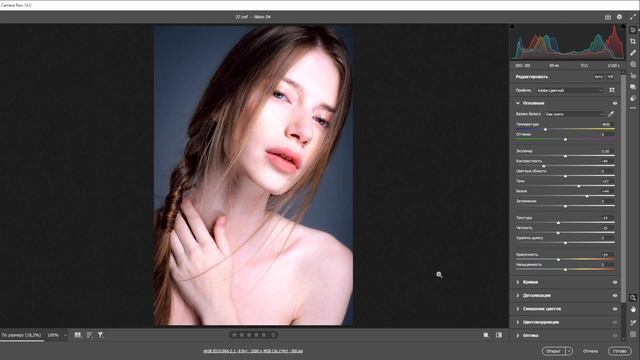Select fit-to-view zoom button По размеру

(21, 335)
